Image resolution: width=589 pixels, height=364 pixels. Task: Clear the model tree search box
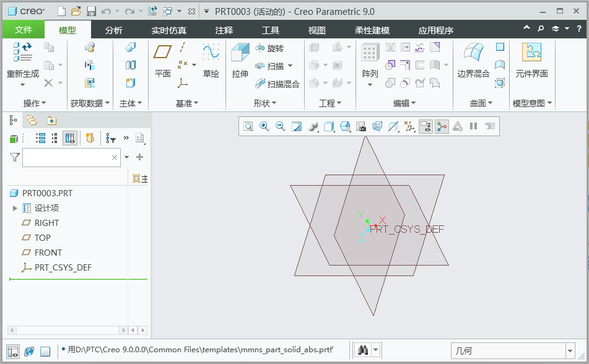tap(115, 158)
